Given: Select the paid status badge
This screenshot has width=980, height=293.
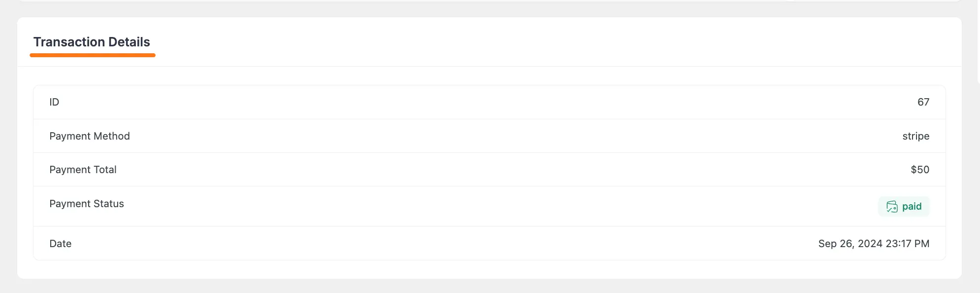Looking at the screenshot, I should click(x=904, y=206).
